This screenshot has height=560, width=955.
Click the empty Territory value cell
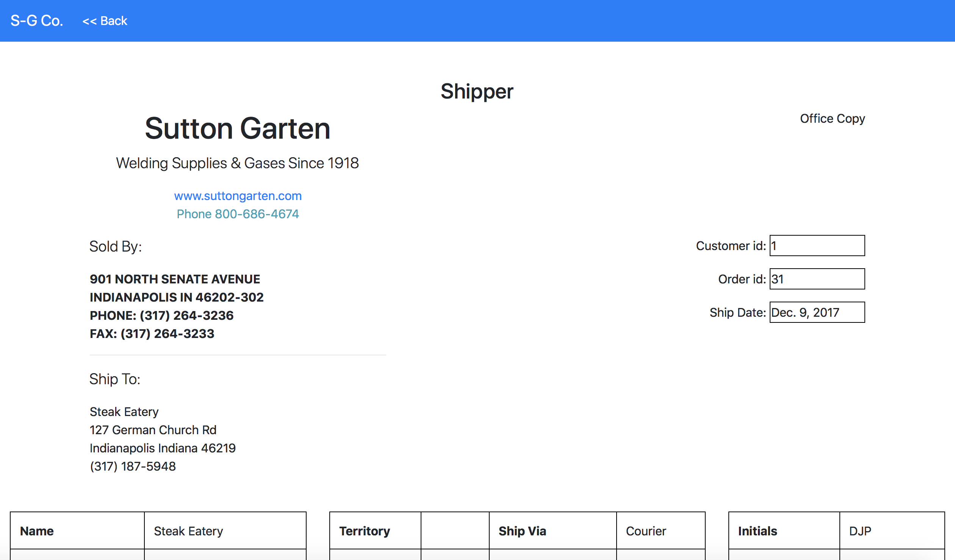coord(455,531)
